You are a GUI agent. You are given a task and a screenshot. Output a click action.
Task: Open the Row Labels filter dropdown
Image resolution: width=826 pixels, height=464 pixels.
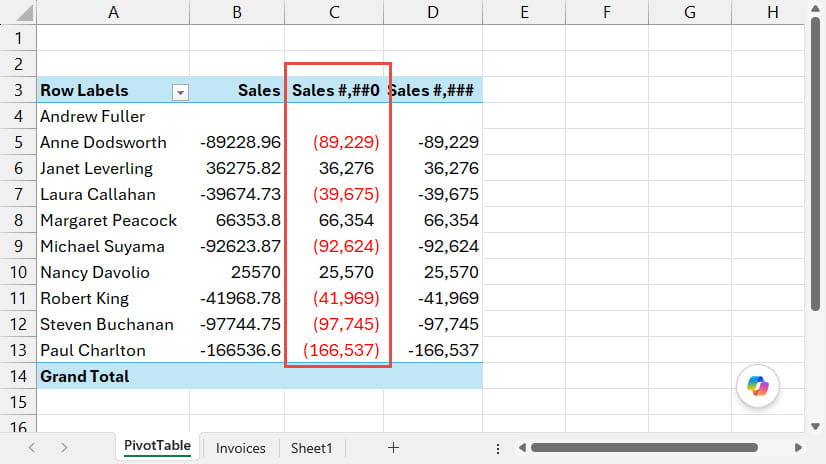pyautogui.click(x=180, y=93)
